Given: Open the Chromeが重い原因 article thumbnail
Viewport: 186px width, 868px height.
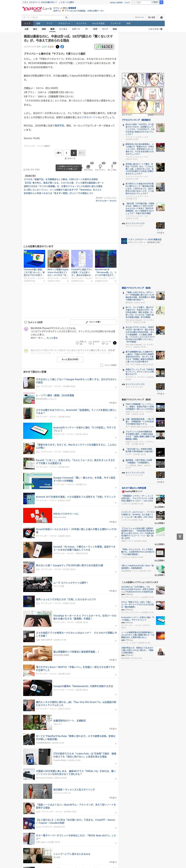Looking at the screenshot, I should (34, 259).
